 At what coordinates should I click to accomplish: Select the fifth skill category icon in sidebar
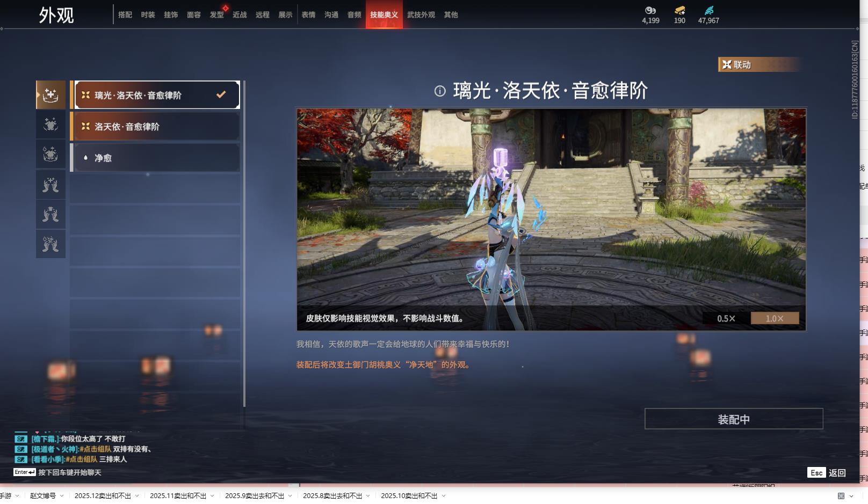pos(50,215)
